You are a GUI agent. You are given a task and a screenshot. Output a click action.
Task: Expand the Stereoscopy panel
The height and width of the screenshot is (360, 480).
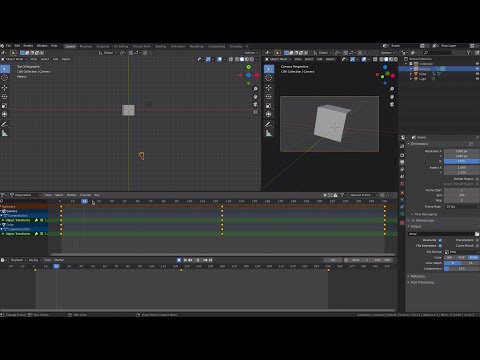click(x=423, y=220)
